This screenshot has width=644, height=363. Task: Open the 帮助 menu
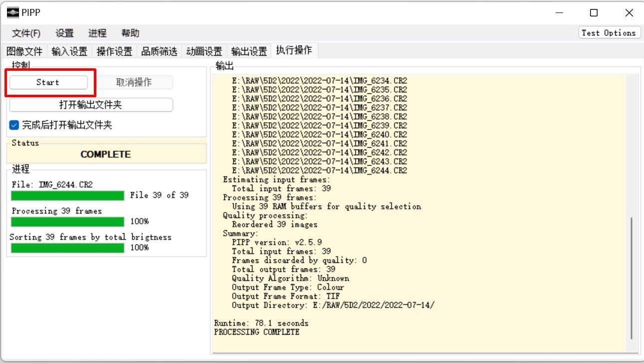pyautogui.click(x=130, y=33)
